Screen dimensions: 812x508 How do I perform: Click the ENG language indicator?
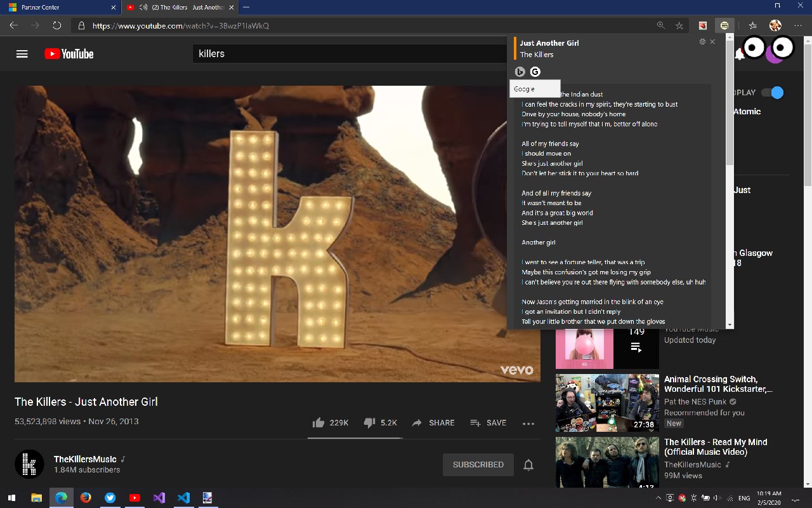point(744,498)
